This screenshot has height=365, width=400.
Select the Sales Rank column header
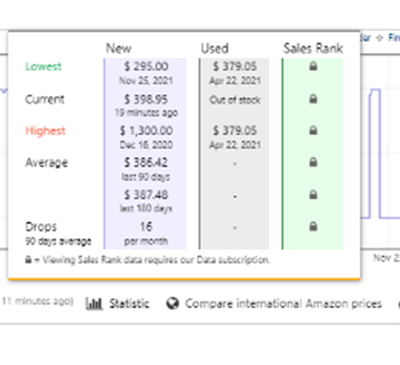click(x=313, y=48)
